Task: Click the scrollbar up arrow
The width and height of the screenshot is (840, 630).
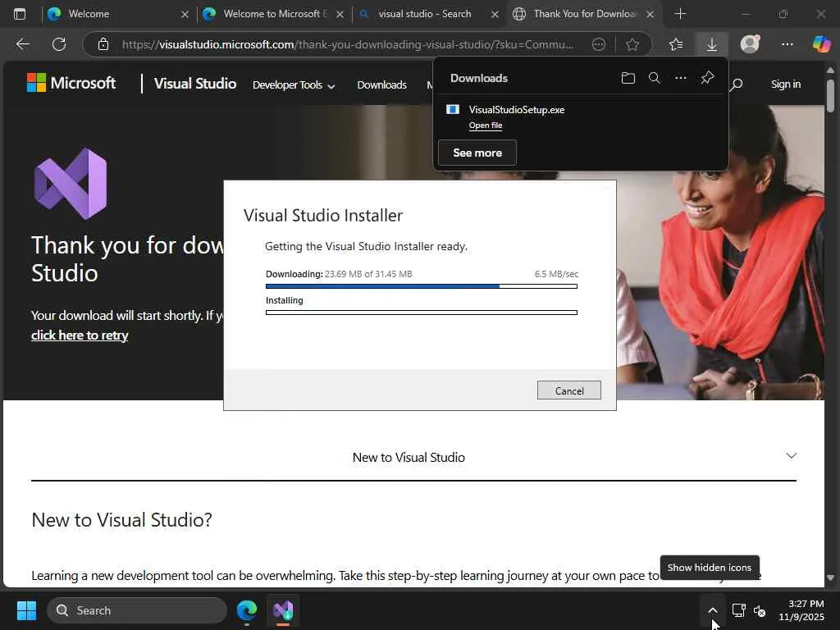Action: pyautogui.click(x=830, y=71)
